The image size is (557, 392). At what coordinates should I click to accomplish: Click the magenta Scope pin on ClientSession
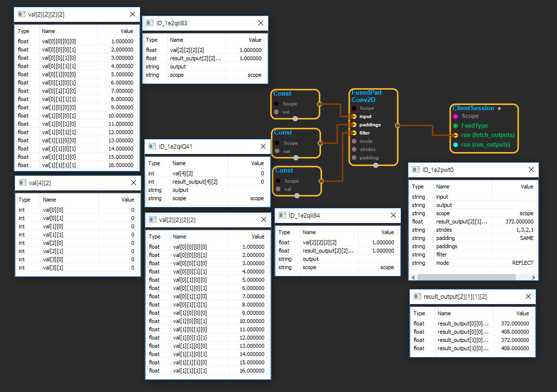point(455,117)
